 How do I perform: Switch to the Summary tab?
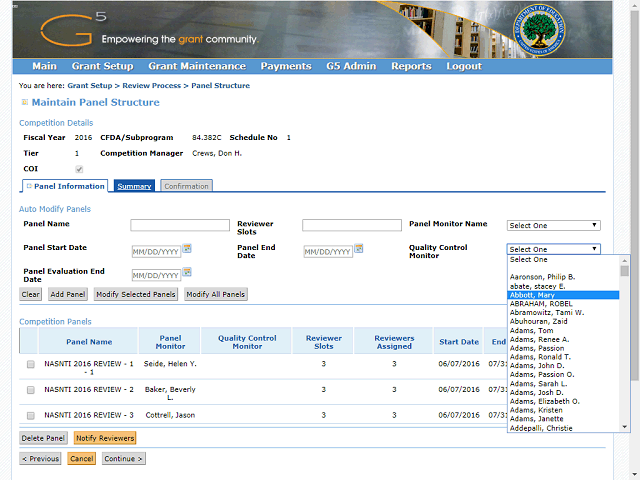click(x=134, y=186)
